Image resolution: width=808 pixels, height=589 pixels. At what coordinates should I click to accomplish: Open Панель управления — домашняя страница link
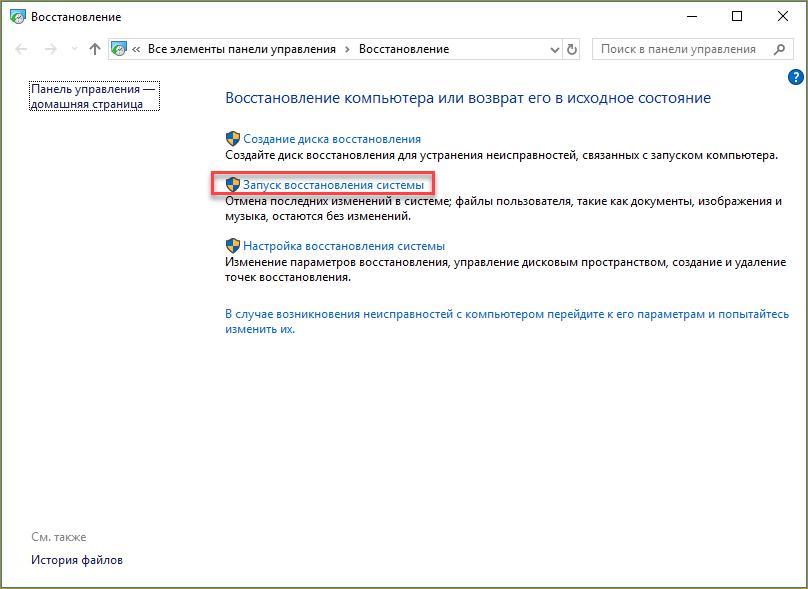point(94,96)
